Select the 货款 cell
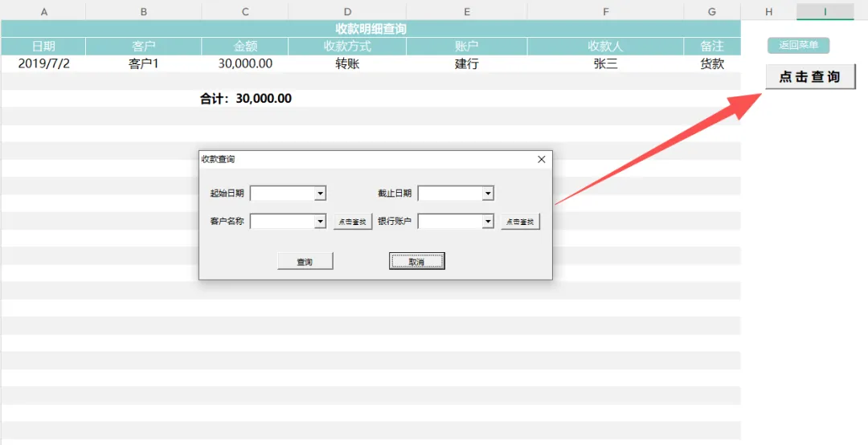This screenshot has width=868, height=445. (712, 63)
